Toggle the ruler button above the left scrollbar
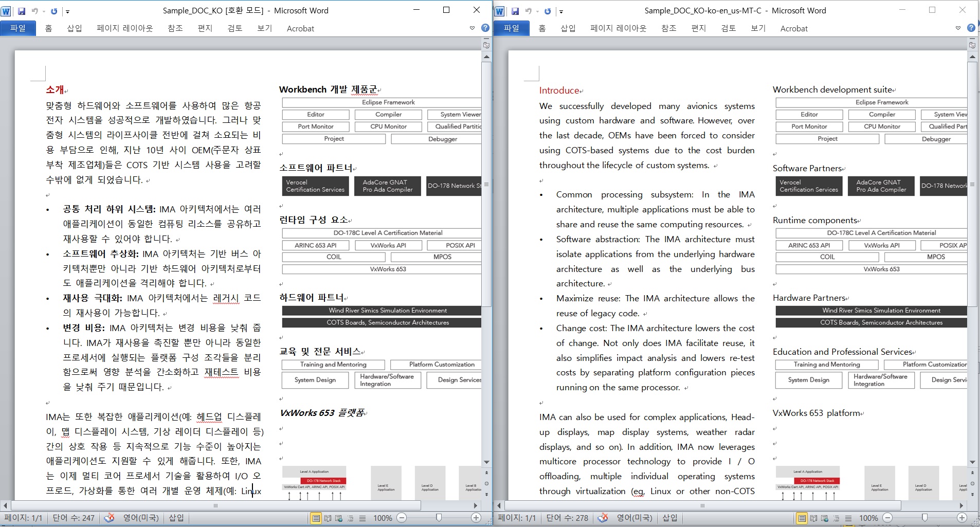Viewport: 980px width, 527px height. coord(486,45)
